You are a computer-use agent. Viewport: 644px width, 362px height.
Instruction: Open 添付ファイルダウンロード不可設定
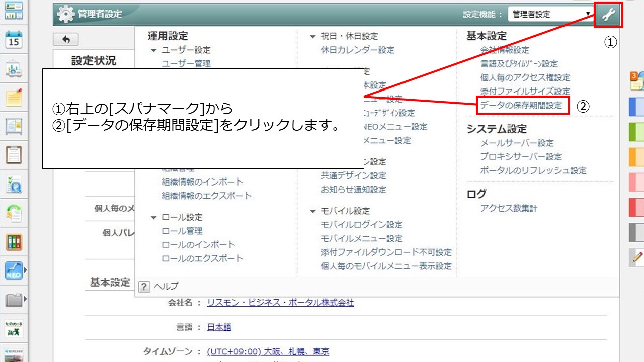coord(386,252)
